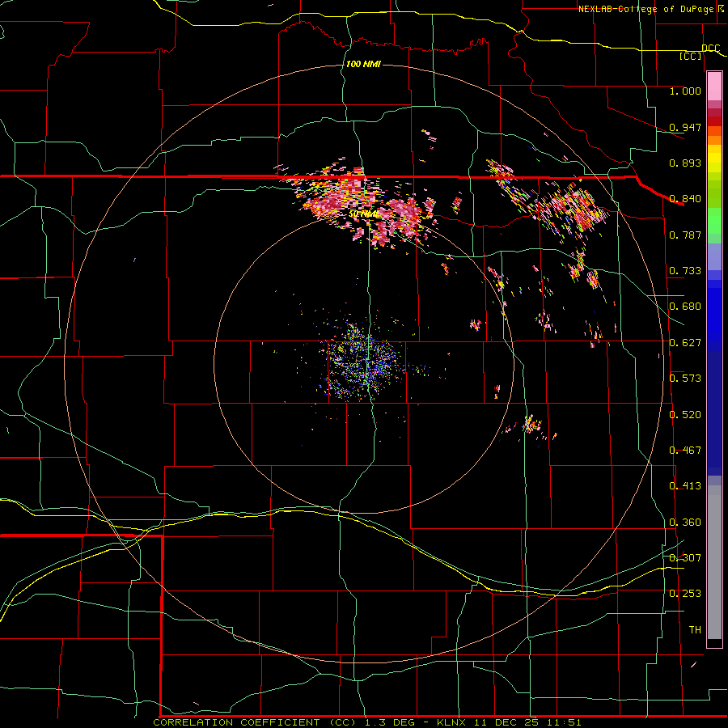The height and width of the screenshot is (728, 728).
Task: Click the 0.467 color scale value
Action: [685, 450]
